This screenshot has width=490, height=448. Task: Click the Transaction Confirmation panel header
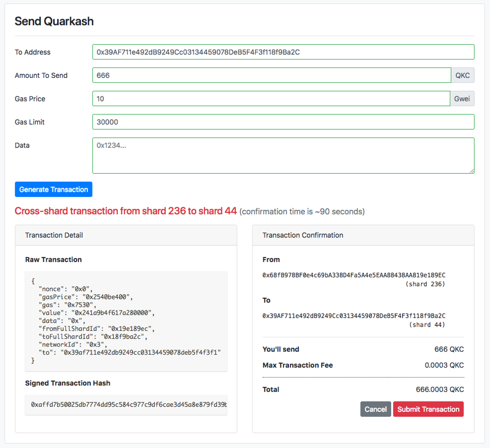363,235
